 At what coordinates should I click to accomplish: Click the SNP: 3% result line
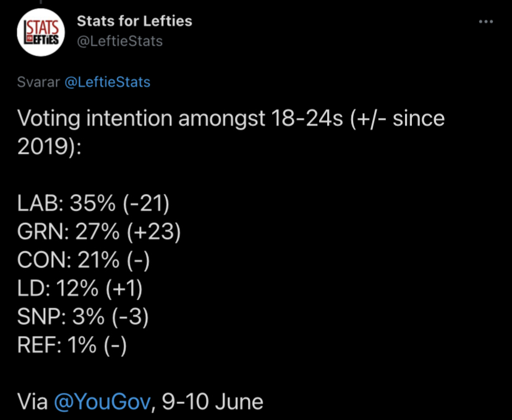[83, 317]
